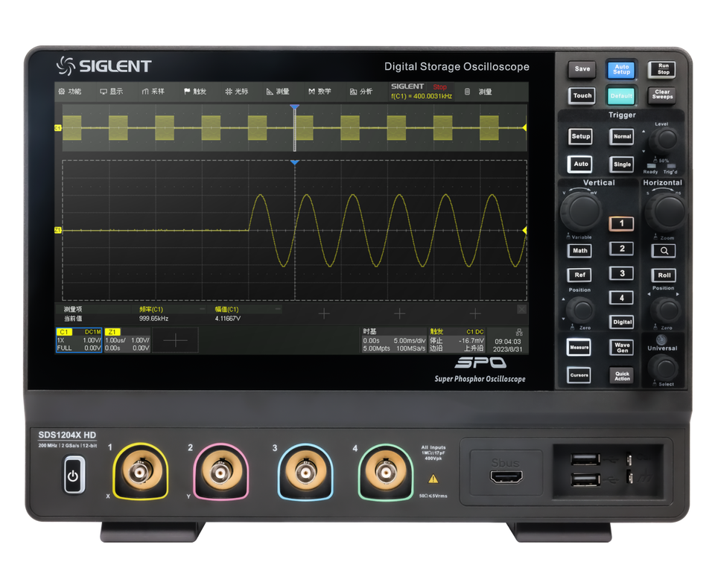Click the network status icon above clock

pyautogui.click(x=519, y=332)
